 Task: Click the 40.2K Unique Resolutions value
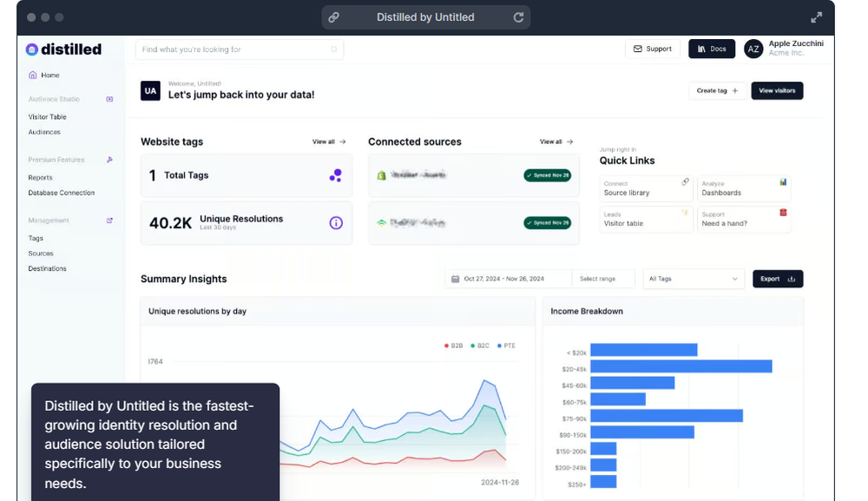(x=170, y=223)
